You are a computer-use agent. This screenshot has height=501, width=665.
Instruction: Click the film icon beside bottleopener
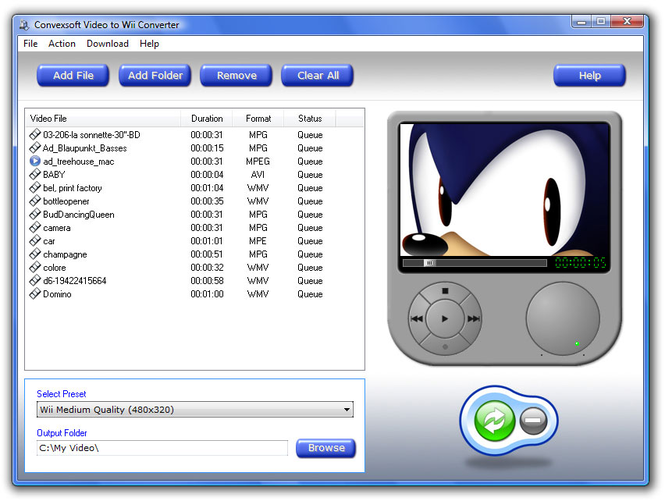[x=35, y=201]
